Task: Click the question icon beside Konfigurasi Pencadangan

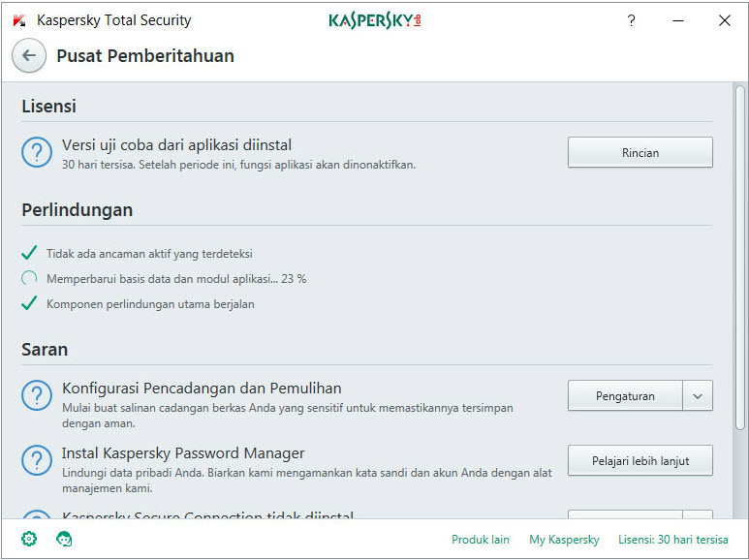Action: pyautogui.click(x=37, y=395)
